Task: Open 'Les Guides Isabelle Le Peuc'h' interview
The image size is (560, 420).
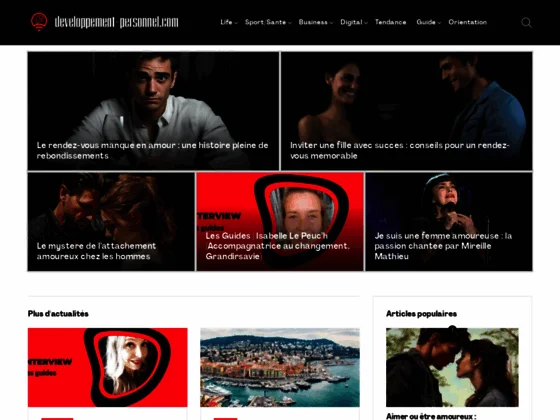Action: tap(278, 246)
